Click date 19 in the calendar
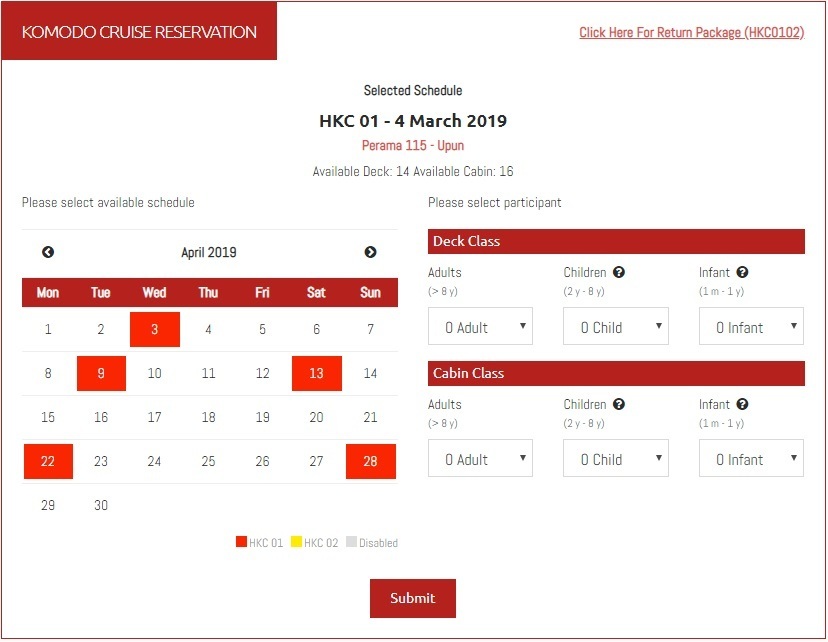The height and width of the screenshot is (642, 828). click(x=262, y=417)
